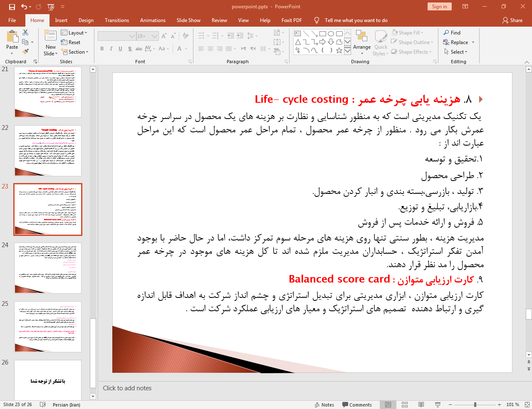Start Slide Show from status bar icon
Screen dimensions: 532x409
tap(438, 405)
